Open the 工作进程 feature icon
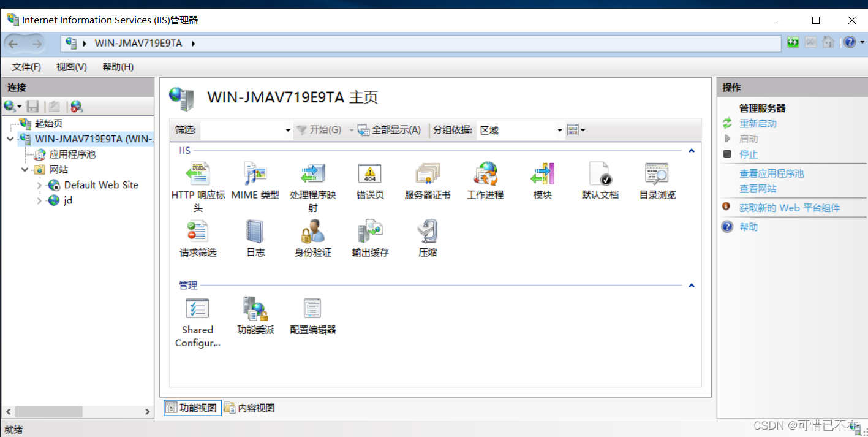 pyautogui.click(x=485, y=175)
